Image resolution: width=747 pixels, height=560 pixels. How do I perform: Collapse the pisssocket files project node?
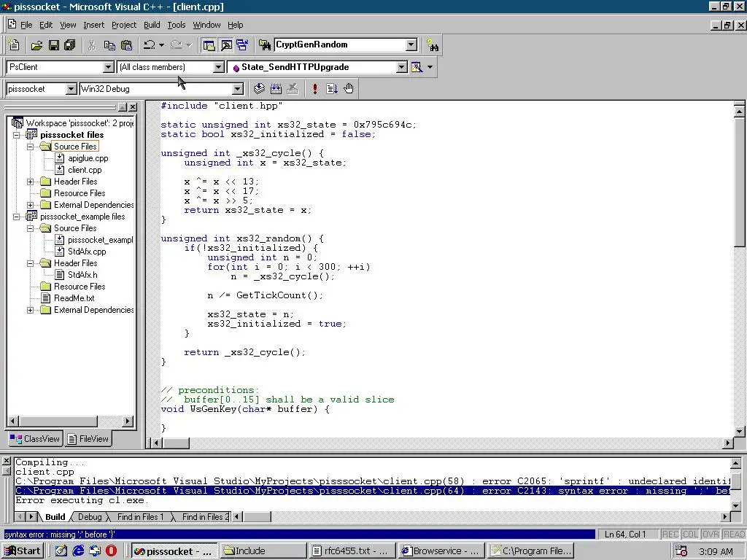click(17, 135)
